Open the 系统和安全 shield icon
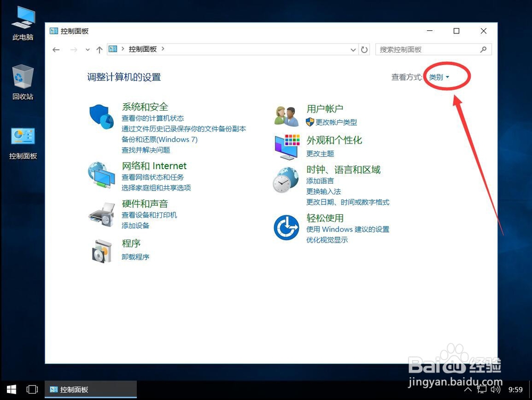The height and width of the screenshot is (400, 532). coord(101,116)
